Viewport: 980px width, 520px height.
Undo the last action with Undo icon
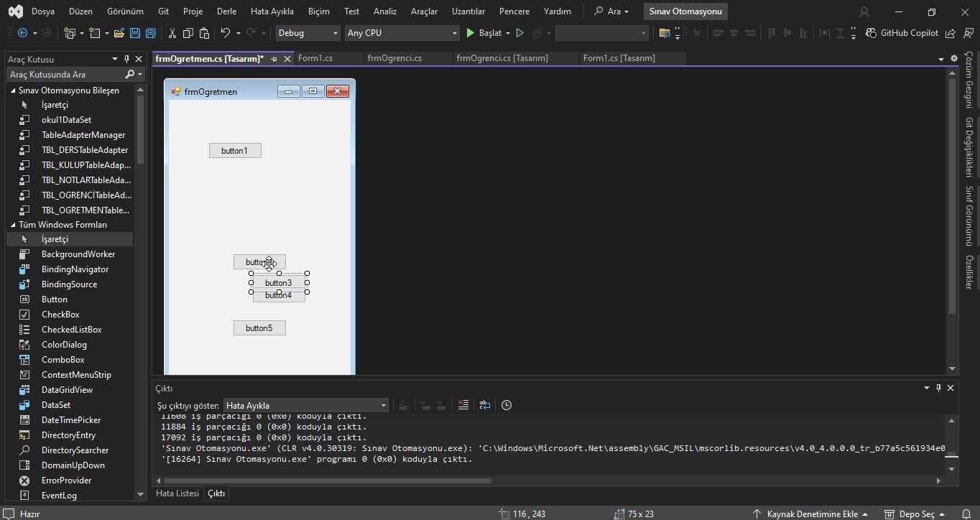coord(225,33)
